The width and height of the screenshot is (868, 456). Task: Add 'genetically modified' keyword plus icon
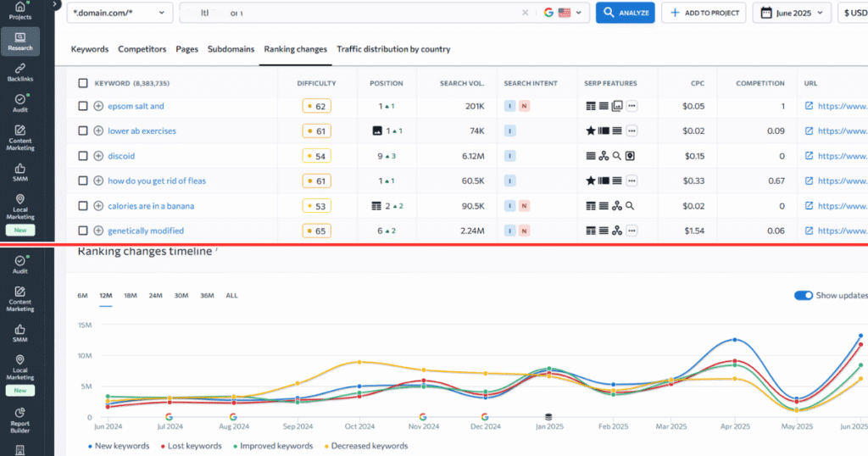point(98,231)
